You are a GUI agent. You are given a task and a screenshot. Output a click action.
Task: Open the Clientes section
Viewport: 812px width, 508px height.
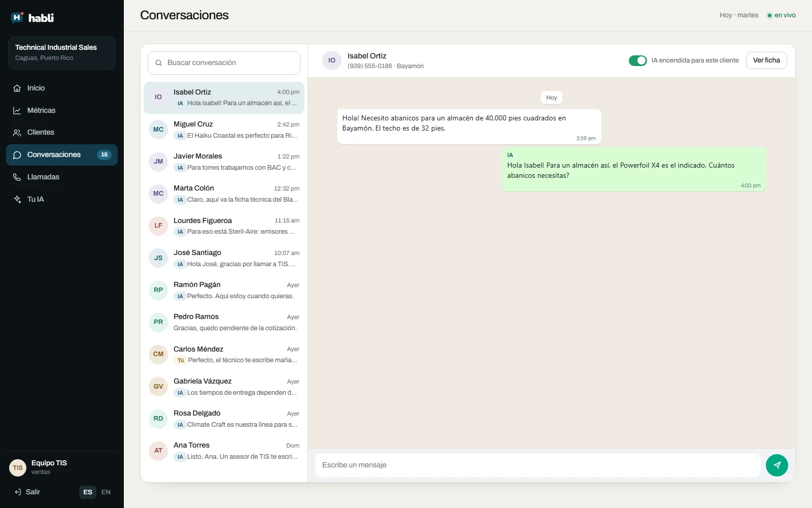click(x=62, y=133)
